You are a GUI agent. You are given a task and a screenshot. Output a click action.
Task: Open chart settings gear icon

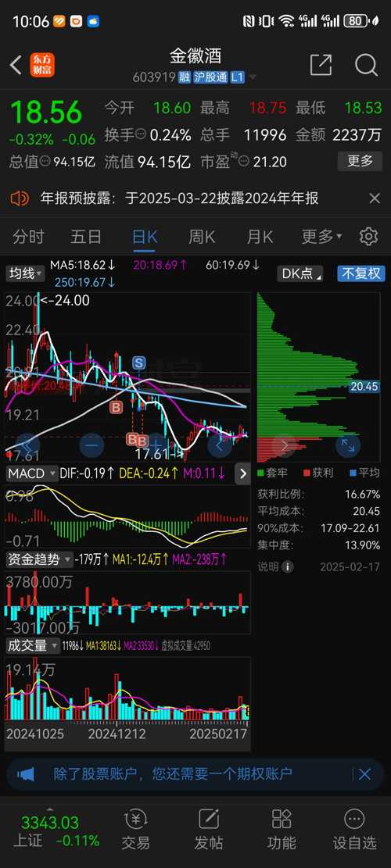pos(368,237)
